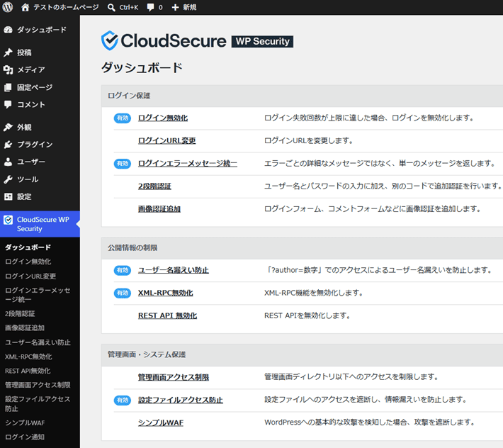Click the WordPress logo icon
Screen dimensions: 503x448
tap(8, 7)
